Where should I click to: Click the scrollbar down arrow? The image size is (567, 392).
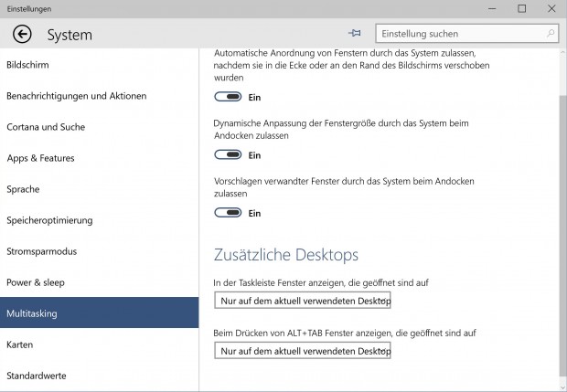tap(562, 387)
